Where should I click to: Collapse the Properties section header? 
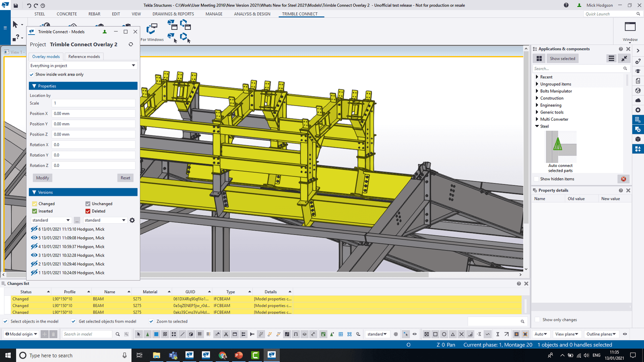(x=83, y=86)
